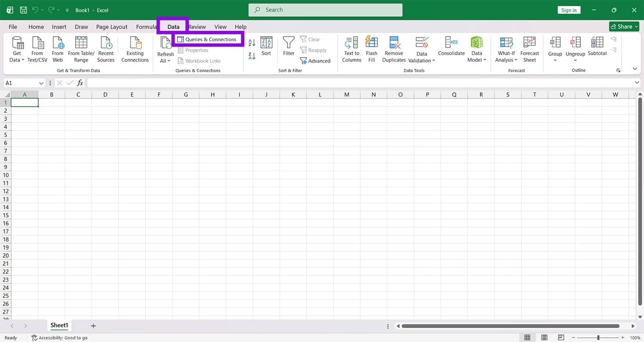Open the File tab
This screenshot has height=342, width=644.
point(13,27)
